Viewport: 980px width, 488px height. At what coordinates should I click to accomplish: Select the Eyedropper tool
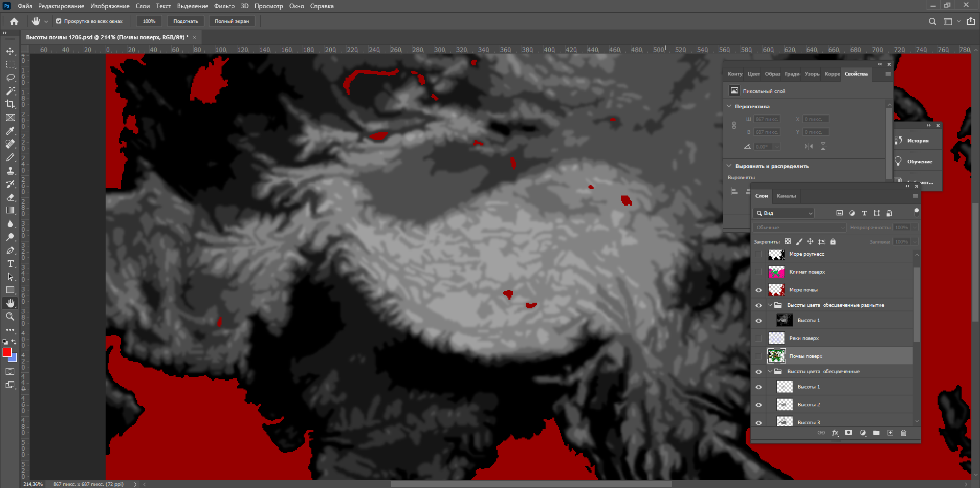pos(10,131)
